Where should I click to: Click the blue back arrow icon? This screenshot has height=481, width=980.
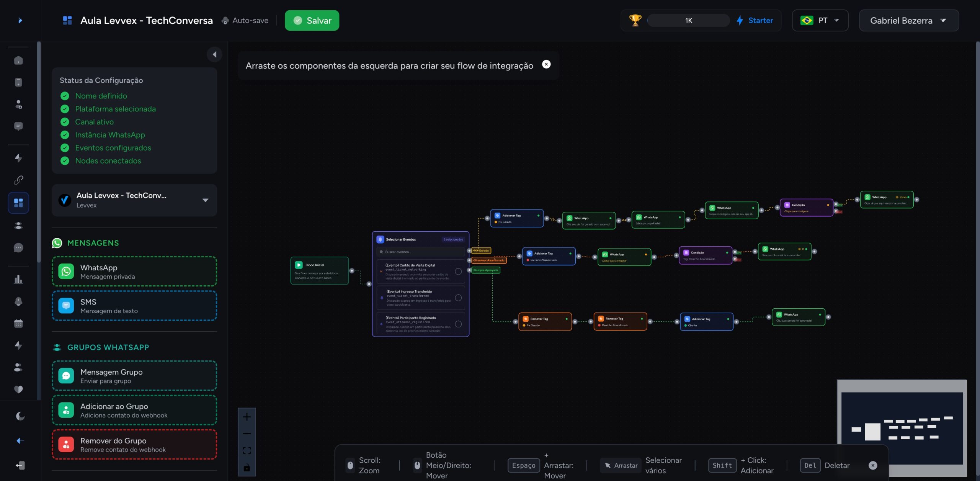coord(20,441)
